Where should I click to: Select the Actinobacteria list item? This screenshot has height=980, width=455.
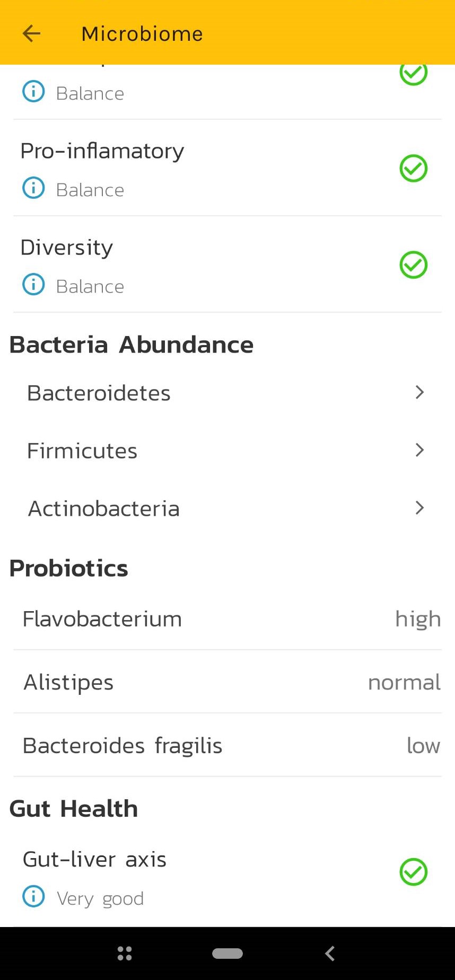(104, 509)
